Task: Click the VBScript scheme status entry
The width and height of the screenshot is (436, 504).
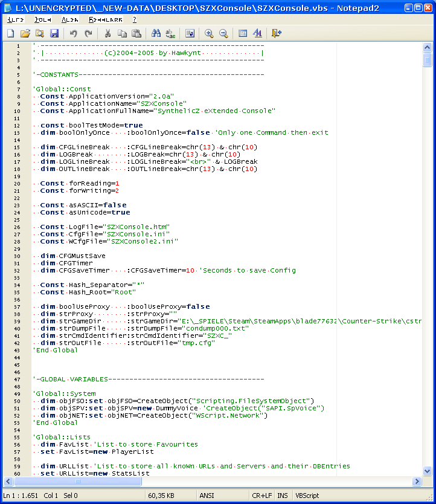Action: coord(307,496)
